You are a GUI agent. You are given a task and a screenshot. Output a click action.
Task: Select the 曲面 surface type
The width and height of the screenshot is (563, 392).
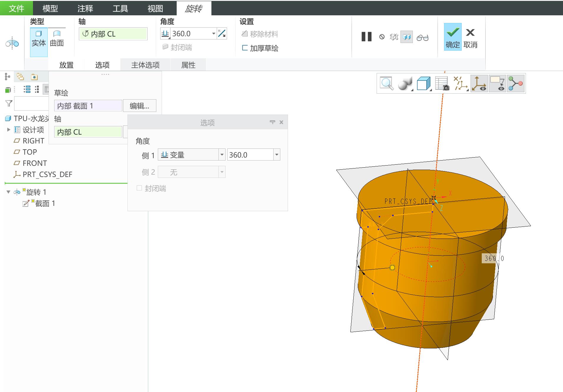tap(57, 39)
